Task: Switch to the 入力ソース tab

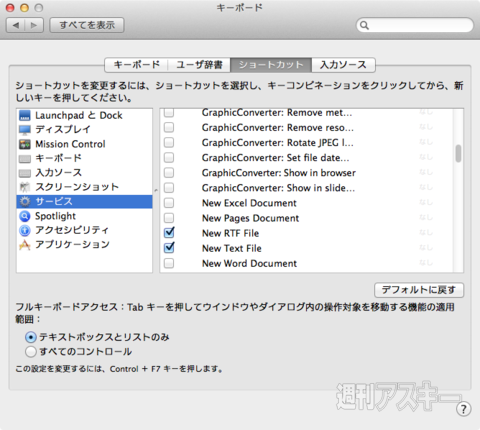Action: coord(343,65)
